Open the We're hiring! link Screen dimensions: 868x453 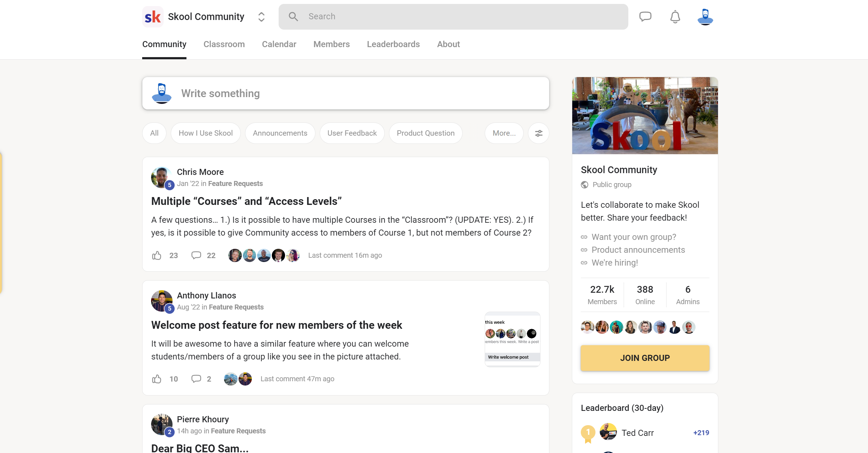(614, 263)
